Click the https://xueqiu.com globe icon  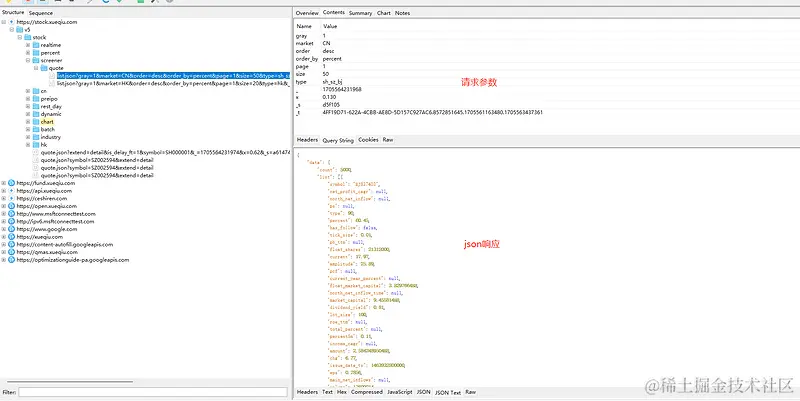pyautogui.click(x=12, y=237)
